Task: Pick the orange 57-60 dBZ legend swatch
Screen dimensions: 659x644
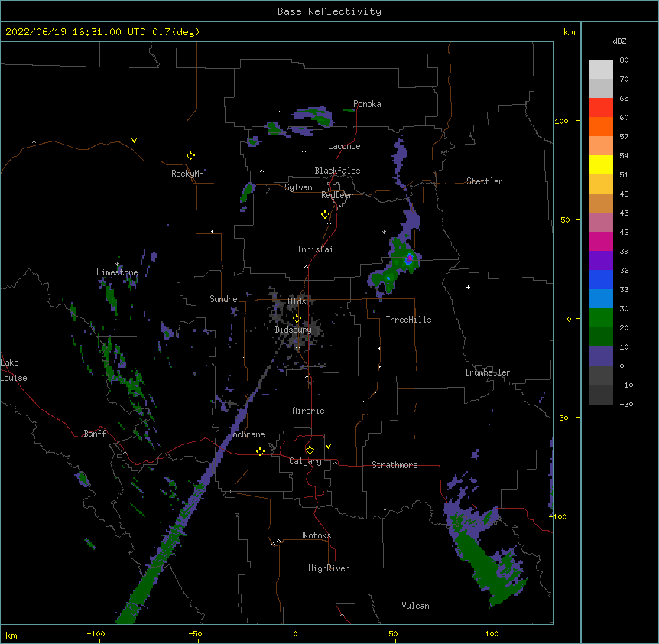Action: [601, 126]
